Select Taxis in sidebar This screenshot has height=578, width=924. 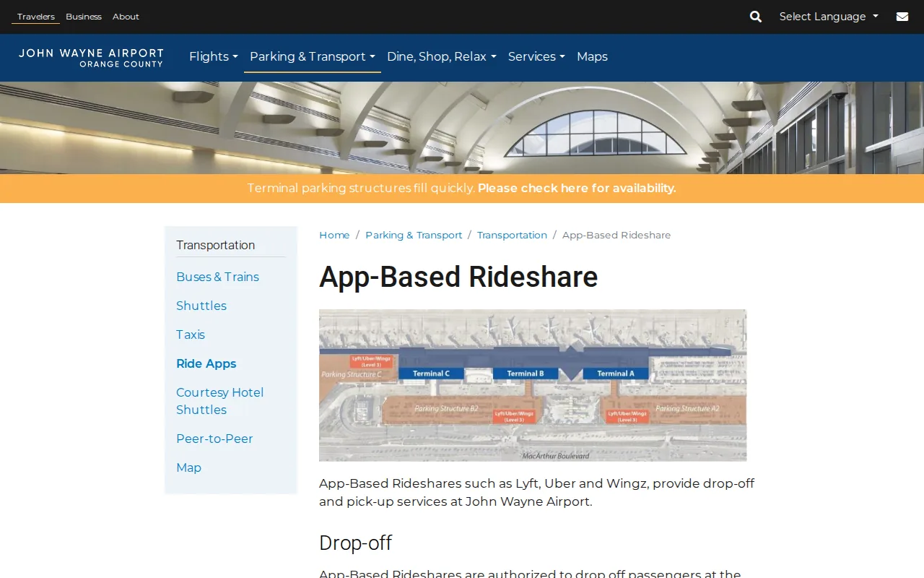tap(191, 335)
